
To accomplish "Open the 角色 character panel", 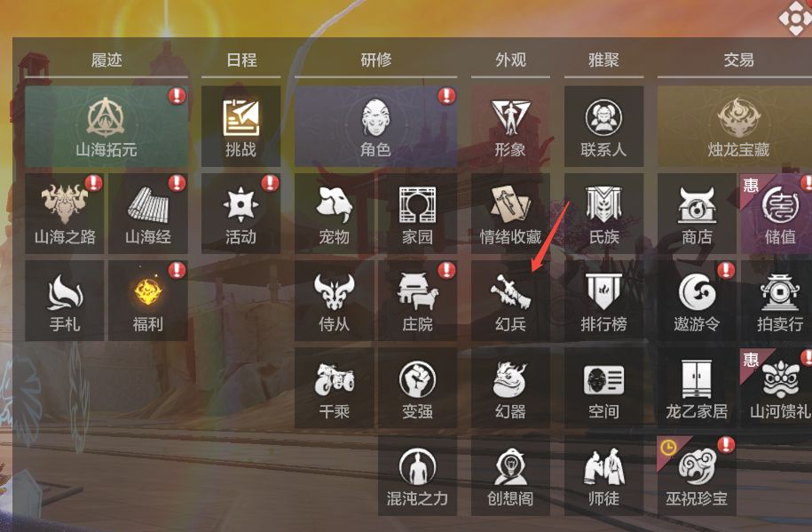I will coord(376,126).
